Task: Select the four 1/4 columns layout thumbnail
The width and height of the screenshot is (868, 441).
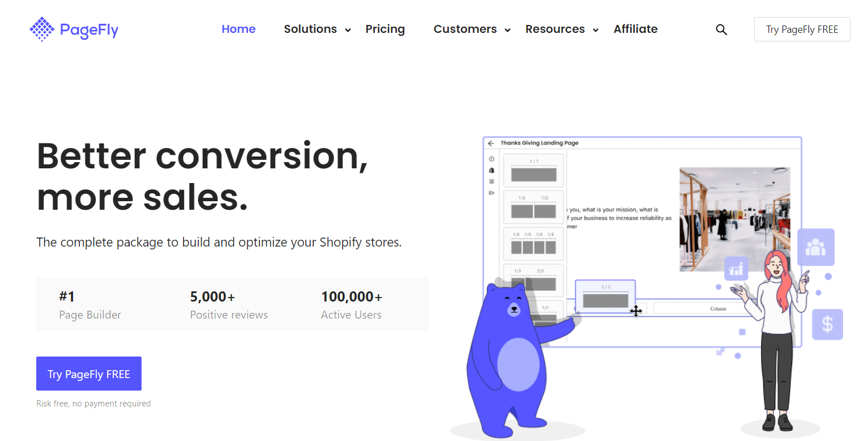Action: tap(533, 244)
